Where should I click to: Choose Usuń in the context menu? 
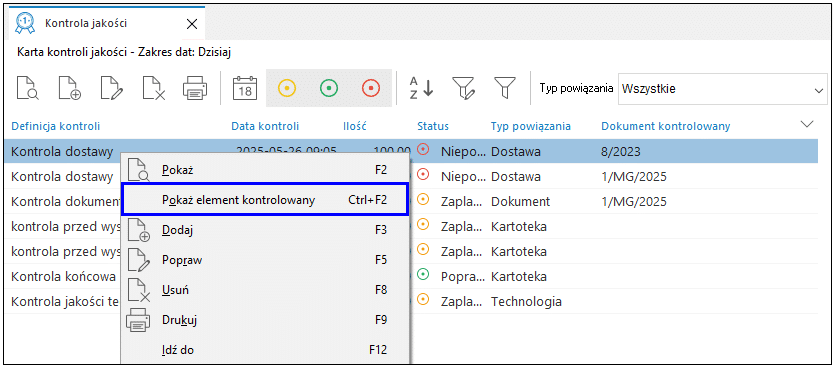pos(265,290)
